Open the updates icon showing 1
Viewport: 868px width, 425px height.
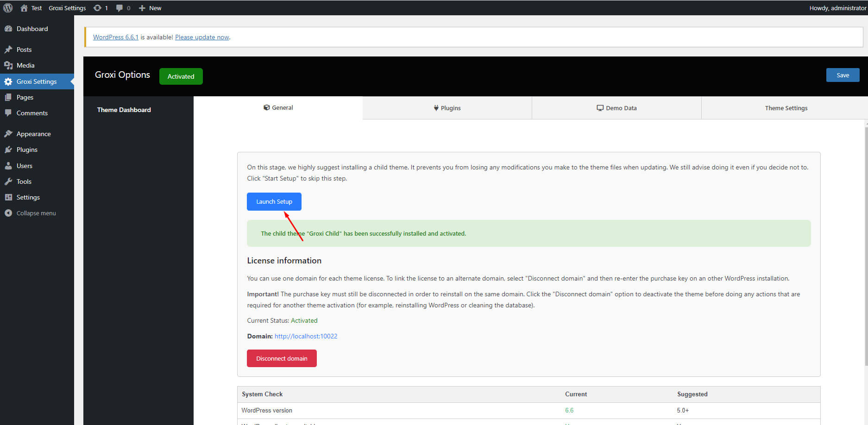point(97,8)
